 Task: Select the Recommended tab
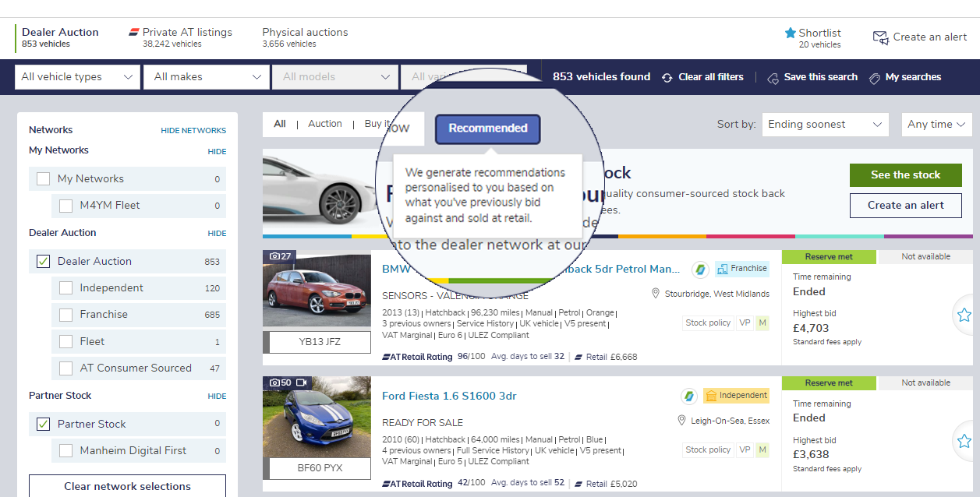pos(488,129)
